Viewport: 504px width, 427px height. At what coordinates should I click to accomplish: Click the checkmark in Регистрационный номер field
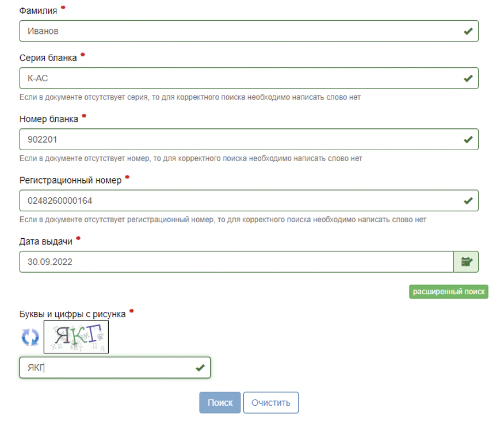[468, 201]
